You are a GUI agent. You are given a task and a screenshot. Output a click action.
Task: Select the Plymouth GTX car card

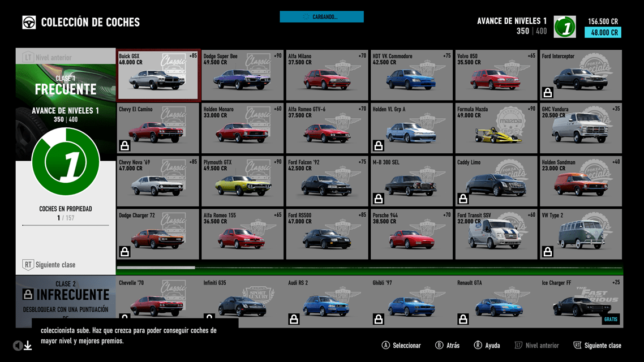click(x=242, y=181)
